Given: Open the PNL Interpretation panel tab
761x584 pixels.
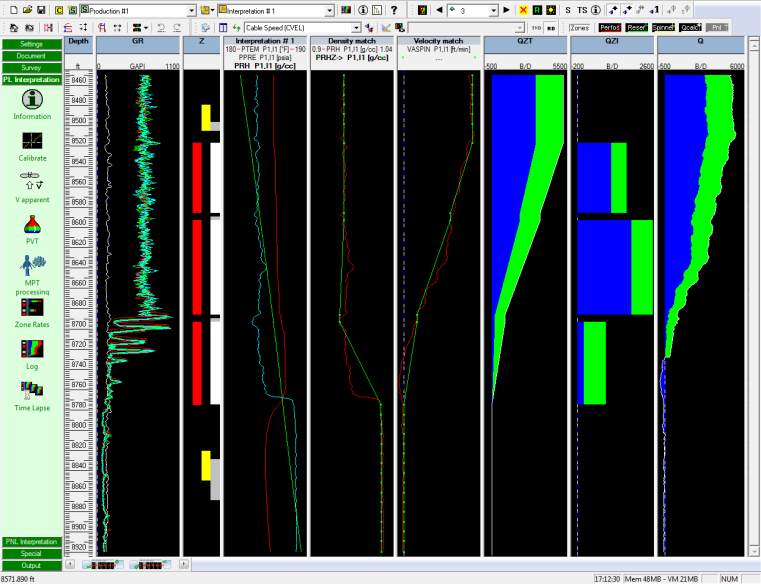Looking at the screenshot, I should pos(32,542).
